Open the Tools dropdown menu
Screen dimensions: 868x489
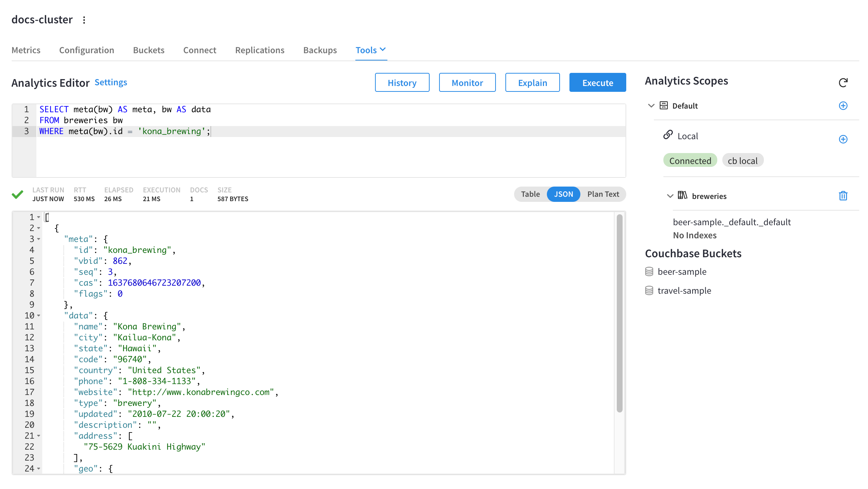coord(370,50)
